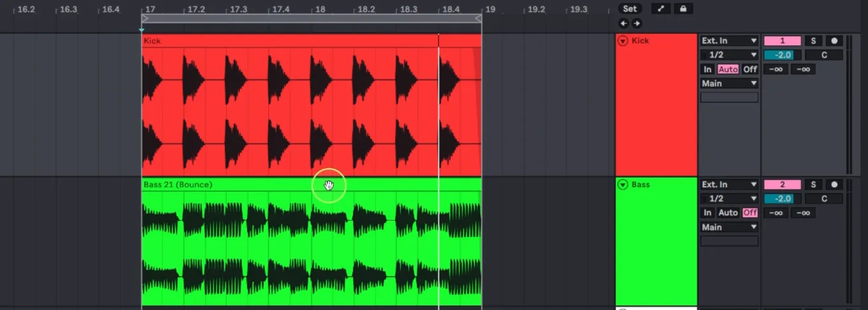Arm the Kick track for recording
Screen dimensions: 868x310
point(834,41)
